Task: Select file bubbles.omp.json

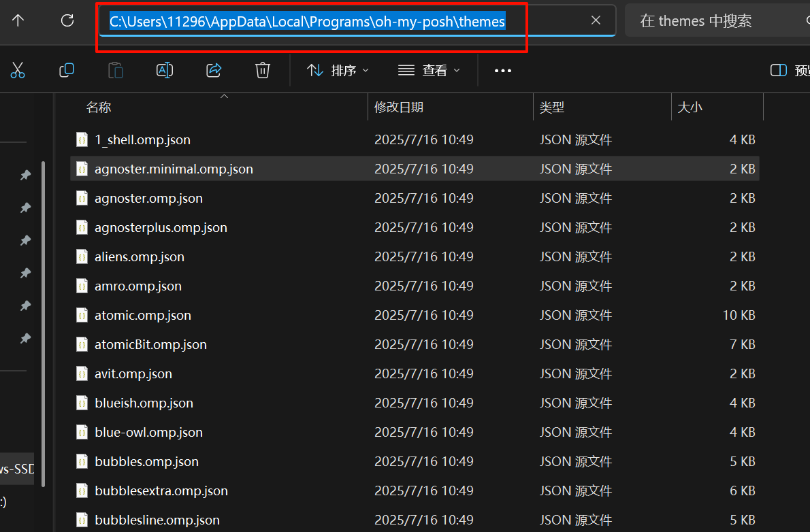Action: coord(415,462)
